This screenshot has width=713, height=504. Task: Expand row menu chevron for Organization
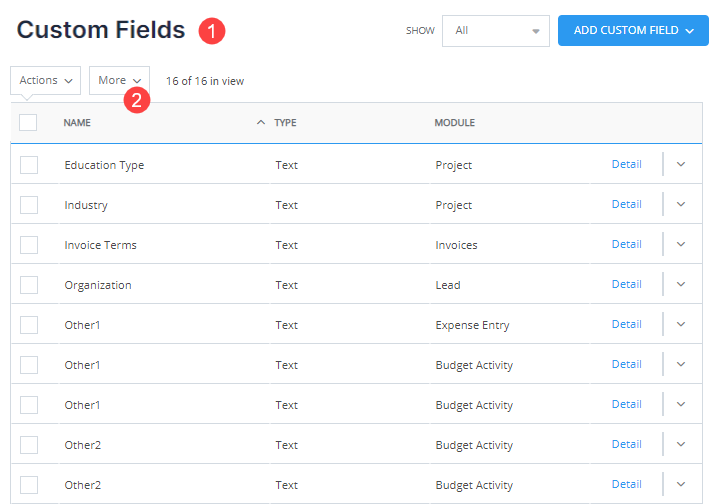pos(681,284)
